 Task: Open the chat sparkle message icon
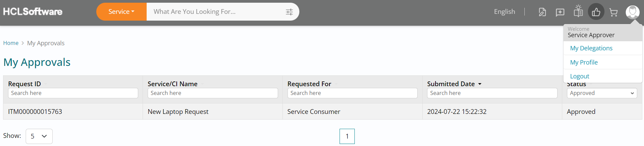click(x=560, y=12)
